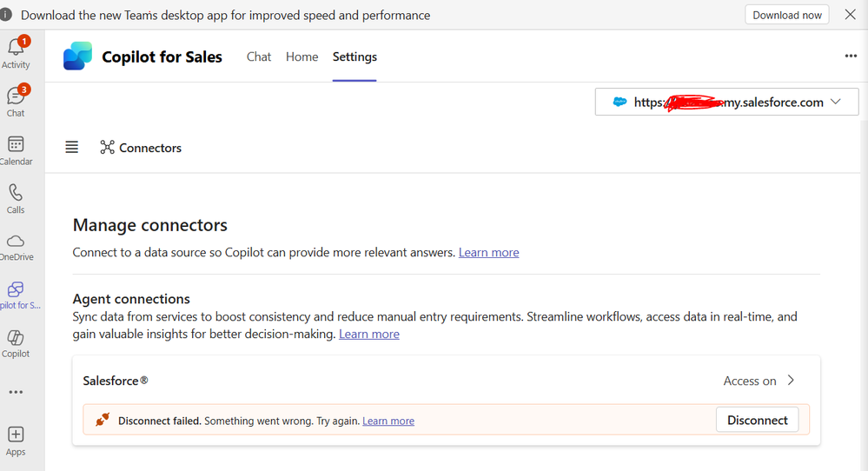Open Chat from the left rail
The image size is (868, 471).
point(16,101)
